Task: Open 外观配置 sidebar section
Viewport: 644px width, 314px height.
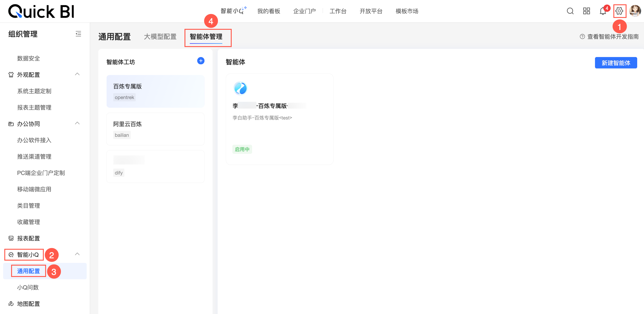Action: coord(29,75)
